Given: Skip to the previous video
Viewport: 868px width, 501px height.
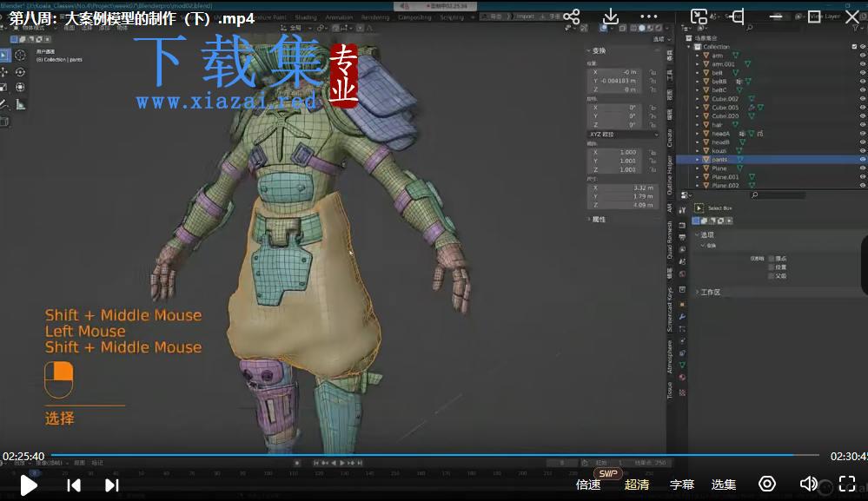Looking at the screenshot, I should tap(74, 485).
